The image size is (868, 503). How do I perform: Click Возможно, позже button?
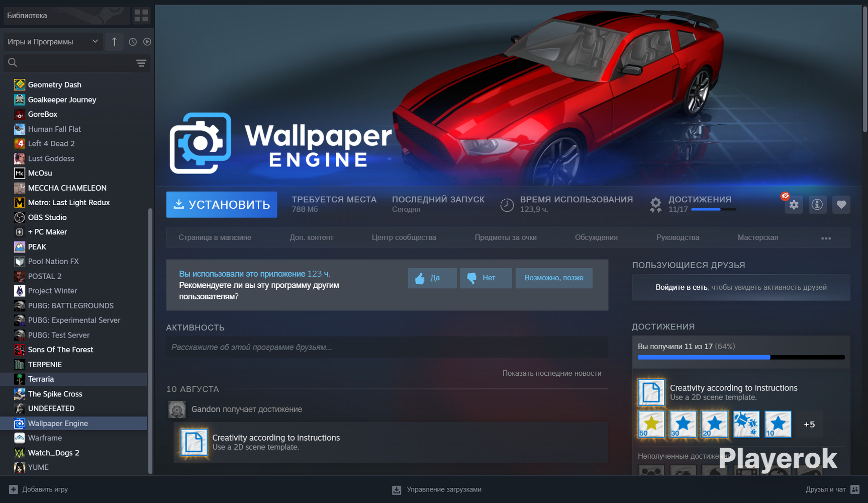(x=554, y=278)
